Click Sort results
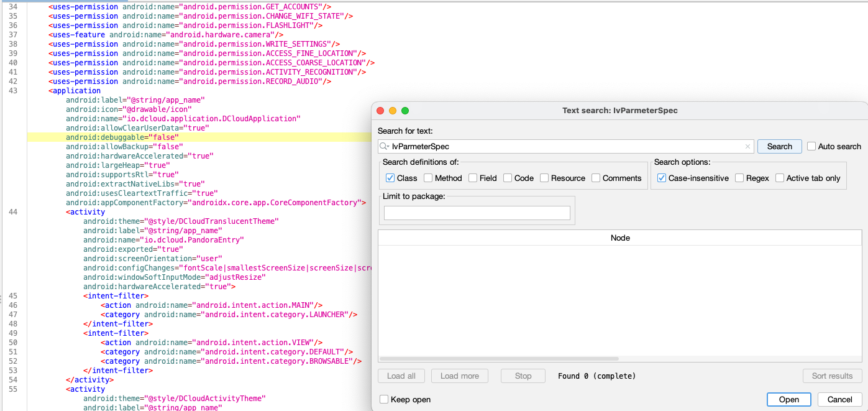Screen dimensions: 868x411 [832, 376]
